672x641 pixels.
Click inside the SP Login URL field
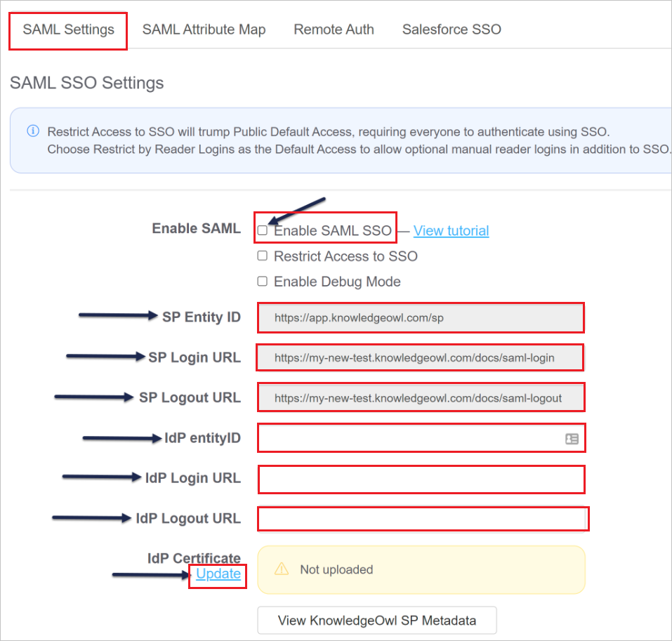(x=420, y=357)
